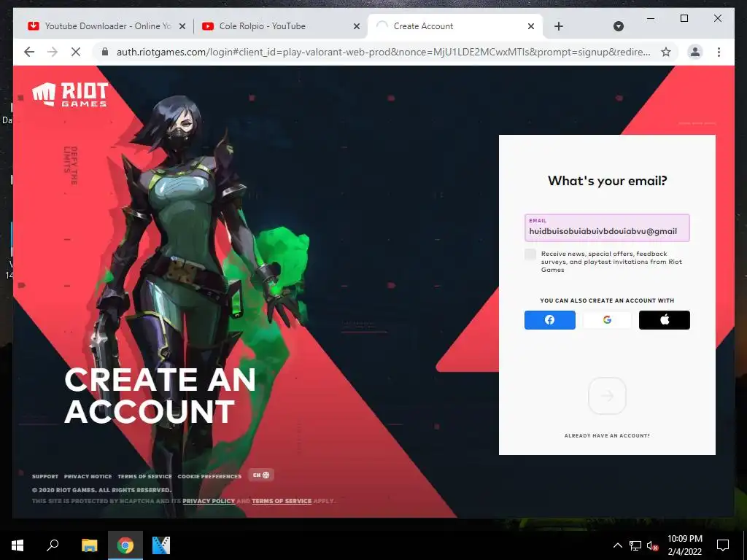747x560 pixels.
Task: Open Cookie Preferences link
Action: pyautogui.click(x=209, y=476)
